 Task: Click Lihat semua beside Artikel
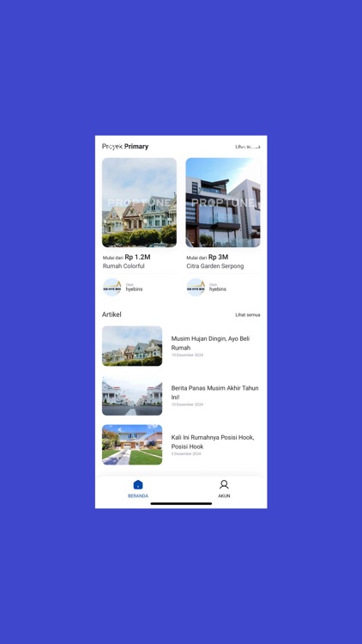pos(248,315)
